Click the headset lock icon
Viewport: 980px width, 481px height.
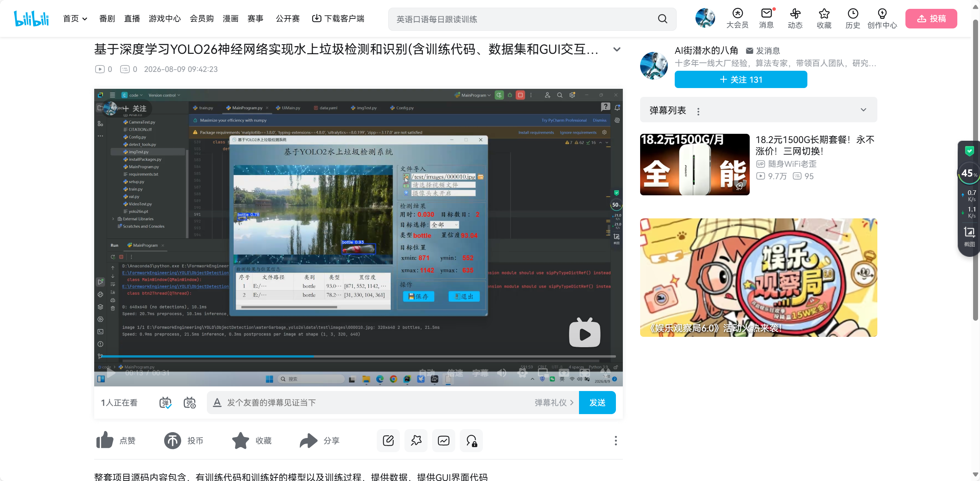coord(471,440)
